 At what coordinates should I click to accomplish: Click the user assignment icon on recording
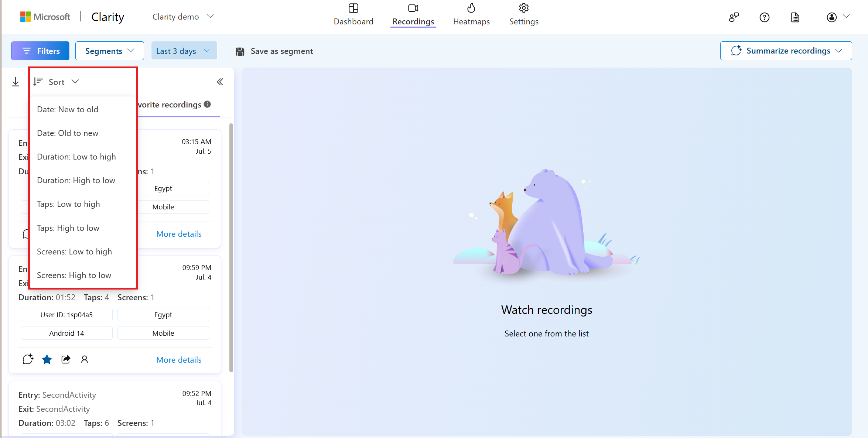coord(84,360)
